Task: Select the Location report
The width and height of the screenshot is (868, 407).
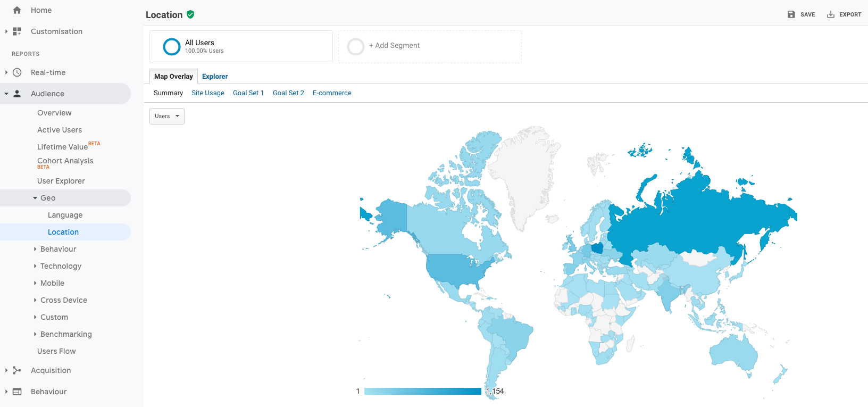Action: point(63,232)
